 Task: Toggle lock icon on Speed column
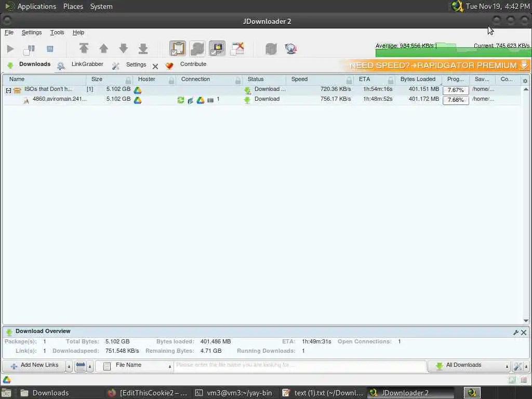click(x=349, y=81)
